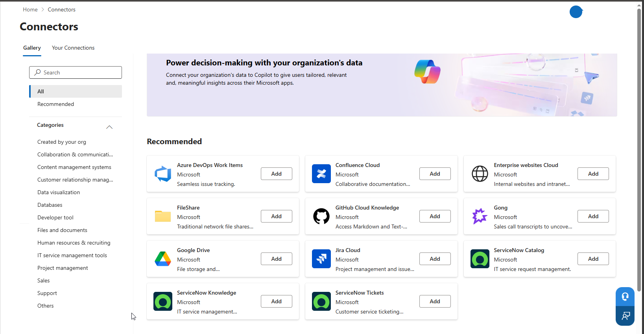This screenshot has height=334, width=644.
Task: Open the GitHub Cloud Knowledge title
Action: 367,208
